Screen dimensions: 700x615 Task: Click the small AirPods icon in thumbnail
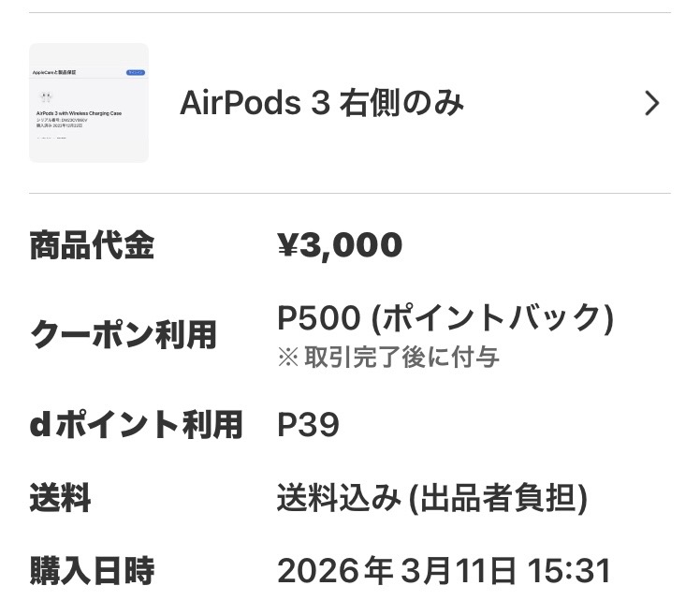(46, 95)
